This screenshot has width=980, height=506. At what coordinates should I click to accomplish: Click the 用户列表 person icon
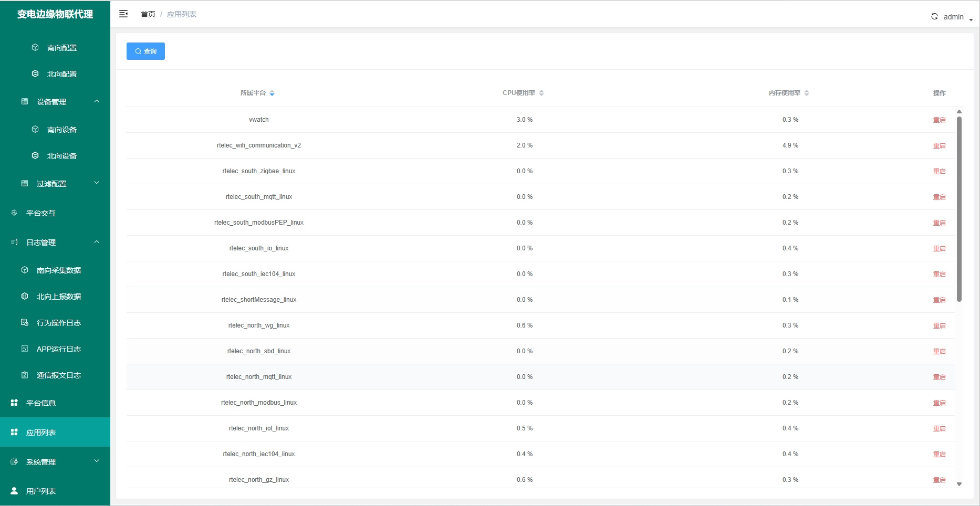(14, 491)
